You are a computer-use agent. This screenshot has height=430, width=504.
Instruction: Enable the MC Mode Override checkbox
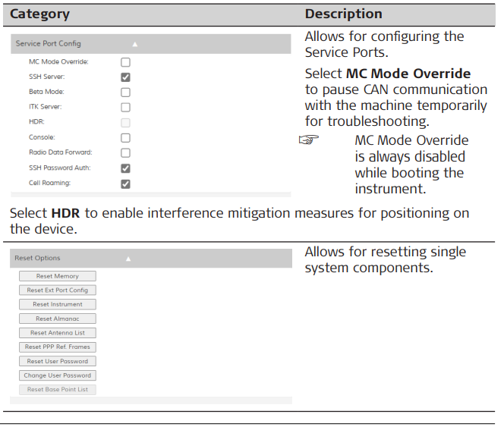point(125,62)
